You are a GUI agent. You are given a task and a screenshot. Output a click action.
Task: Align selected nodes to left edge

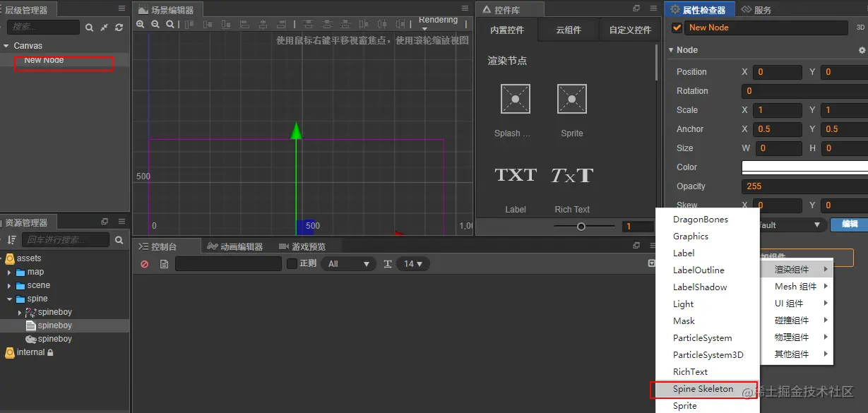[x=244, y=24]
